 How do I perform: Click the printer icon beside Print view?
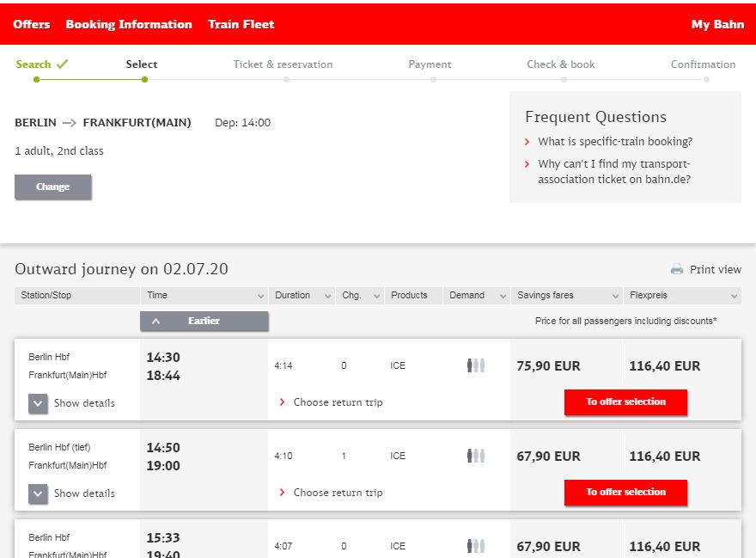coord(677,269)
